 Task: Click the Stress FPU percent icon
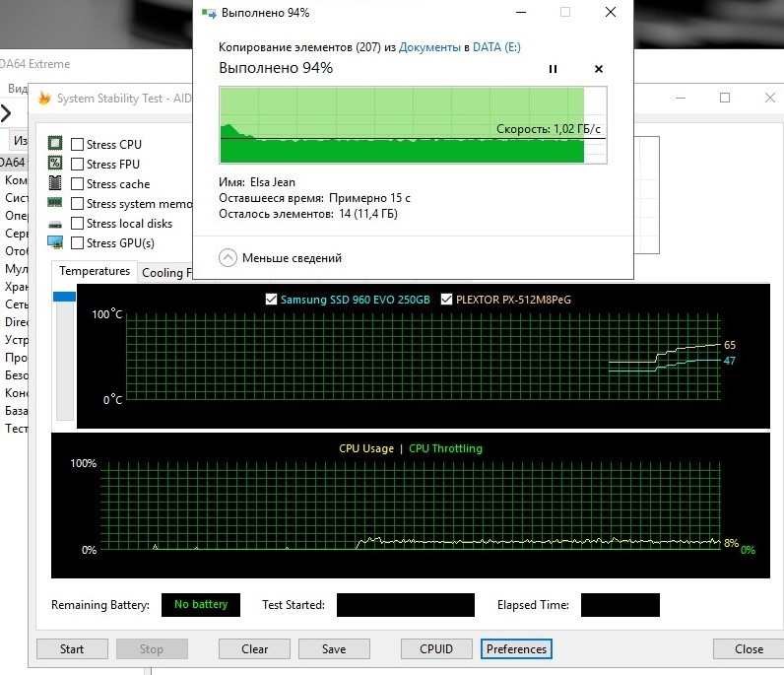click(x=55, y=164)
